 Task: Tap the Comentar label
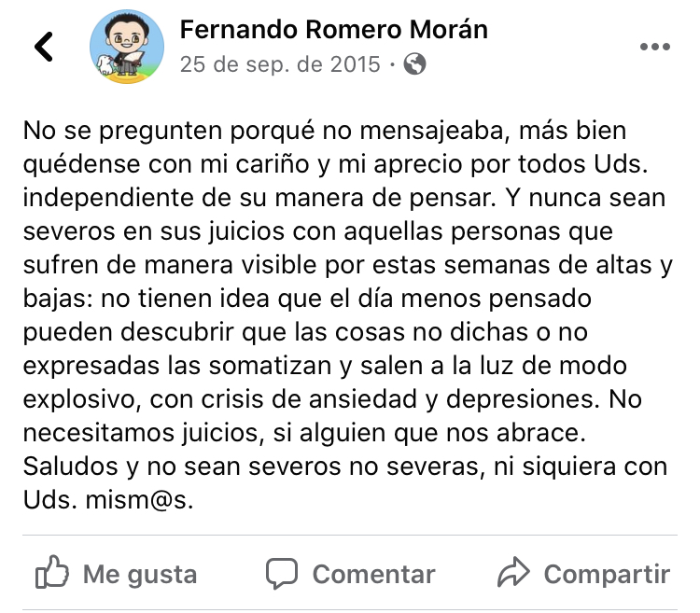tap(373, 574)
